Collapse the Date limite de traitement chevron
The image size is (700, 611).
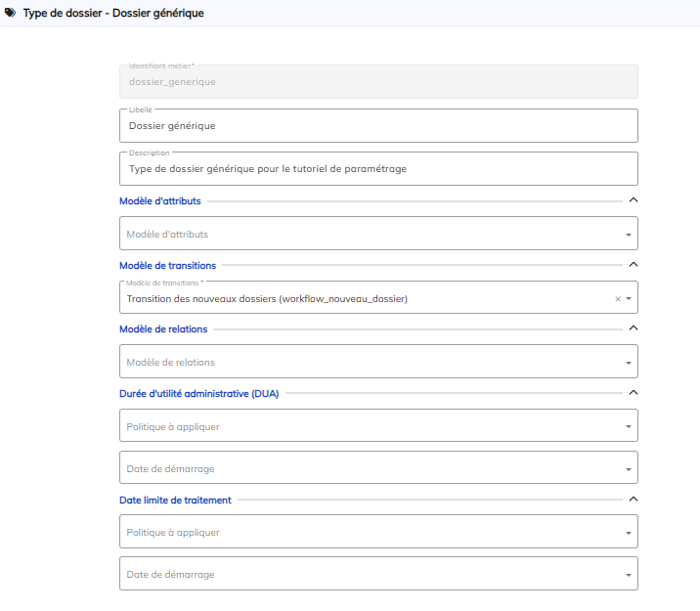(x=633, y=500)
